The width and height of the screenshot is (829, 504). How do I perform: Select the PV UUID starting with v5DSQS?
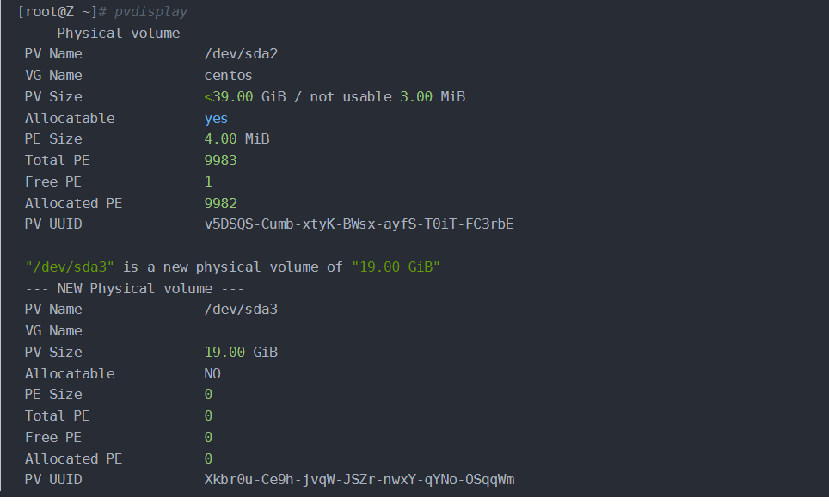[x=359, y=225]
